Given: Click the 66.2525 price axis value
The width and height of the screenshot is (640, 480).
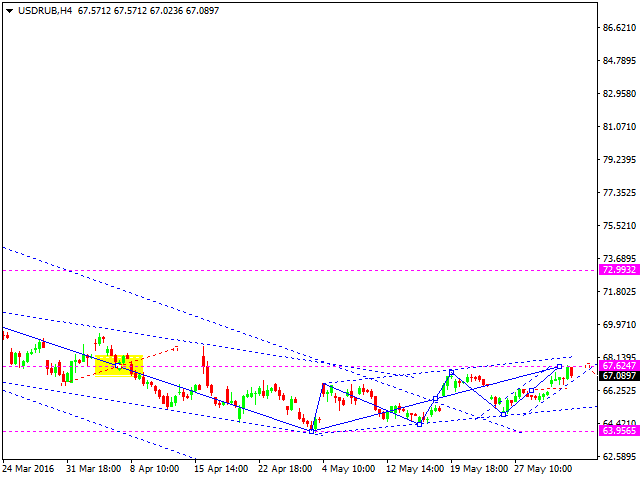Looking at the screenshot, I should pos(620,391).
